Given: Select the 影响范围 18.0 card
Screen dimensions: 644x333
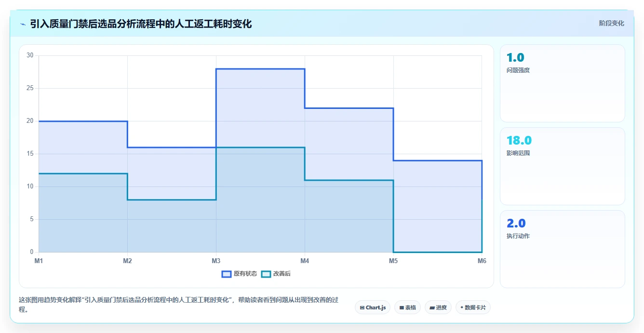Looking at the screenshot, I should click(x=563, y=166).
